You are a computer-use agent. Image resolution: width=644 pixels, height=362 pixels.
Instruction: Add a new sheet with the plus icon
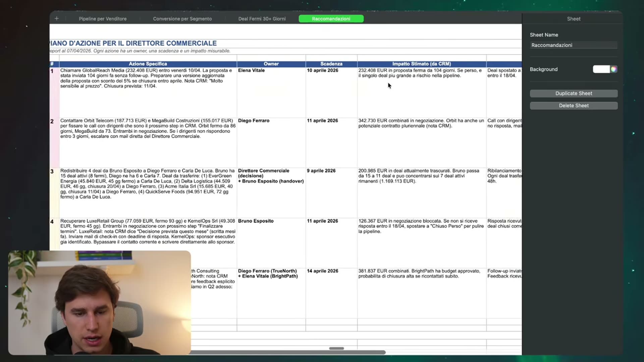point(57,19)
